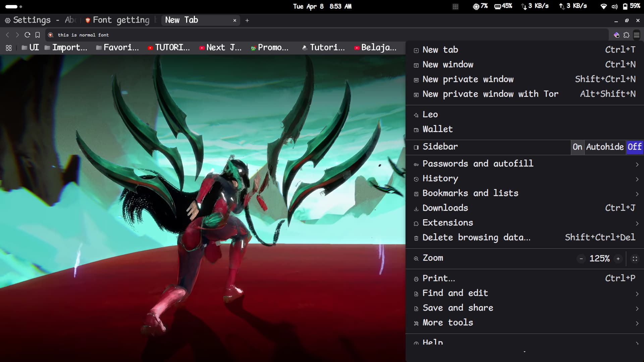
Task: Click the battery 59% indicator
Action: [x=632, y=6]
